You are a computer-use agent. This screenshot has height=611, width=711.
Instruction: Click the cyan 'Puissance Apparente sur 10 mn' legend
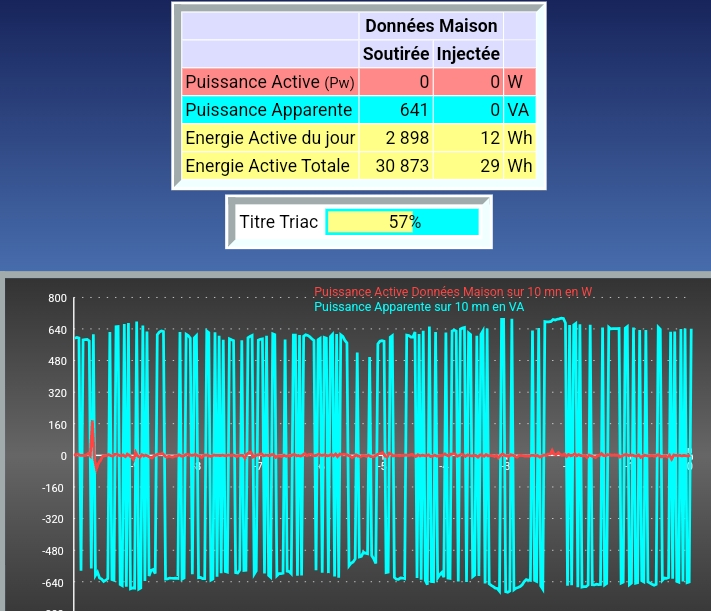419,307
